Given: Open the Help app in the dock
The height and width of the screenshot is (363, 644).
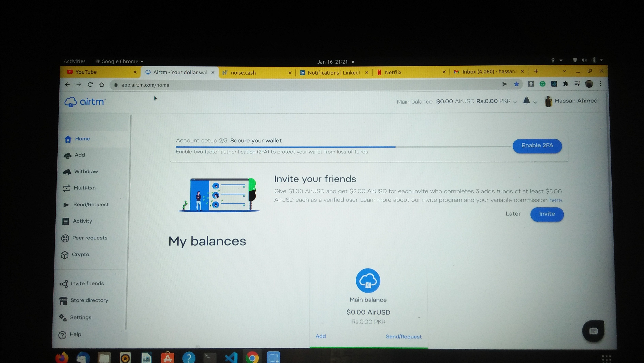Looking at the screenshot, I should pyautogui.click(x=189, y=358).
